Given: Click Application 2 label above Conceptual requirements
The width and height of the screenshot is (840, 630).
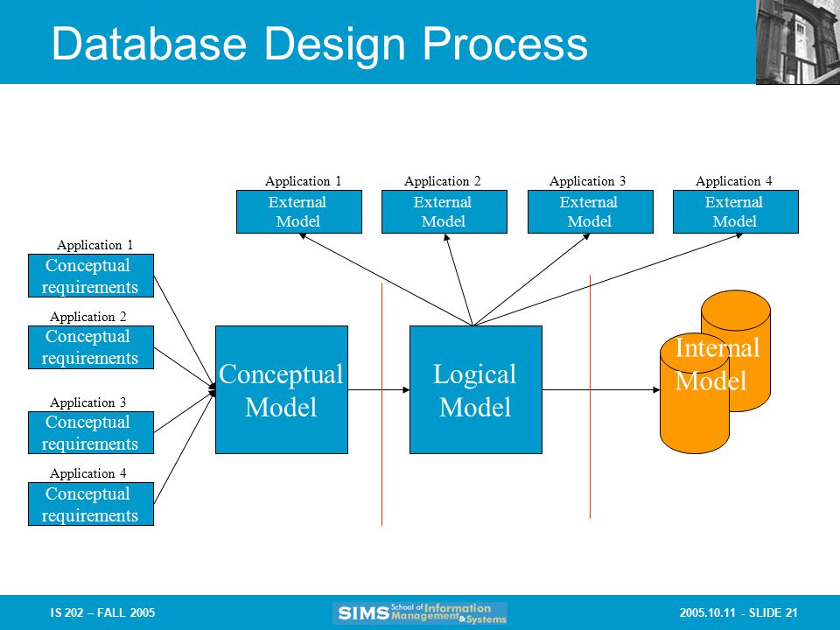Looking at the screenshot, I should [x=87, y=317].
